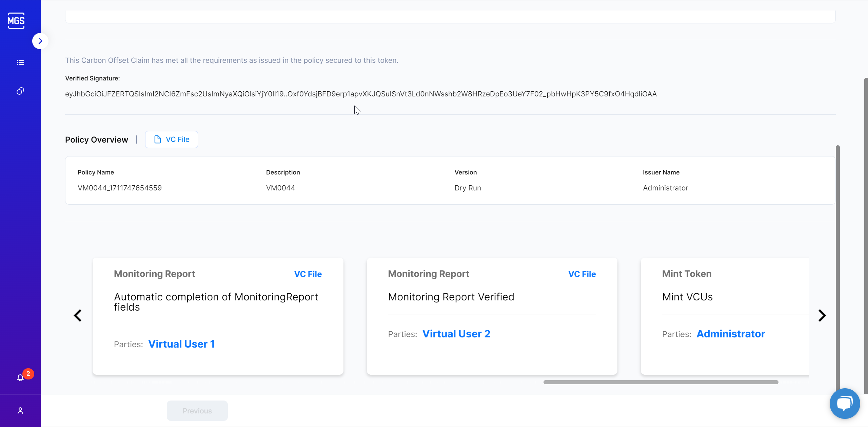Click the Verified Signature token text

click(361, 94)
